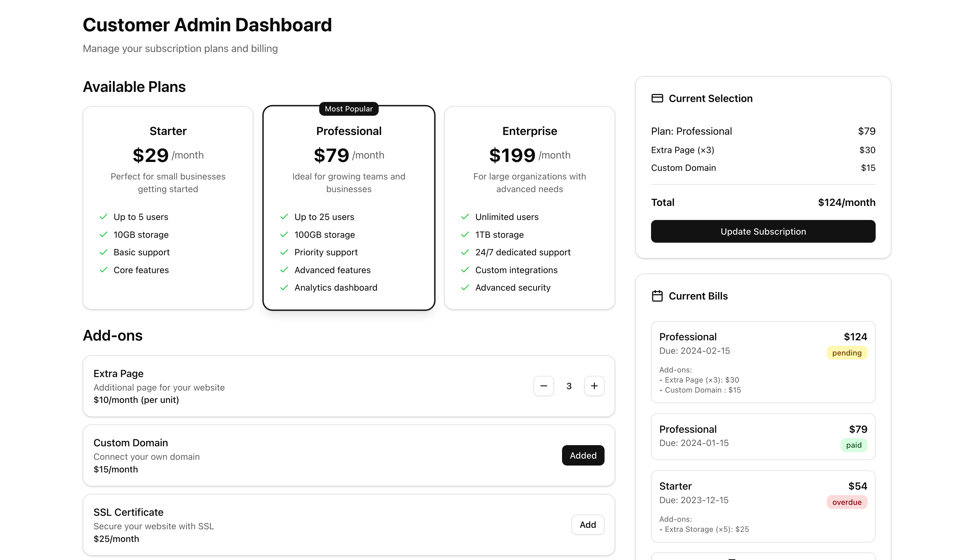The height and width of the screenshot is (560, 973).
Task: Click the 'Add-ons' section heading
Action: [x=112, y=335]
